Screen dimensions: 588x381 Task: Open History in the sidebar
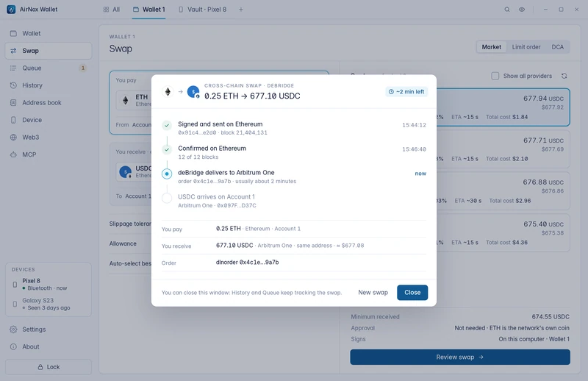(49, 85)
